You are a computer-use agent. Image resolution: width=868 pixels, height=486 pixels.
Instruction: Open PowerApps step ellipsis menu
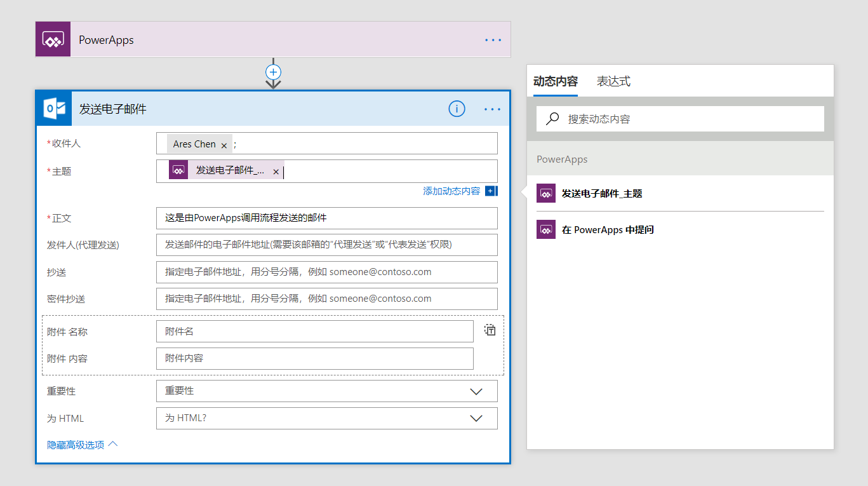pos(493,39)
